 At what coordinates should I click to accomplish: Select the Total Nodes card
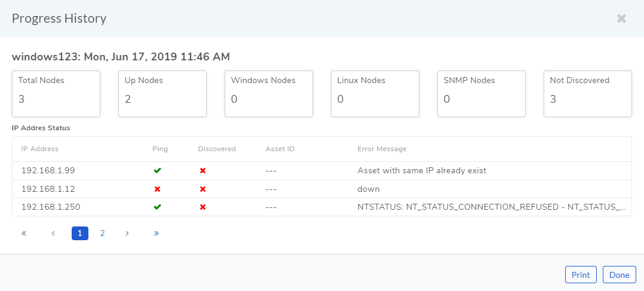56,94
